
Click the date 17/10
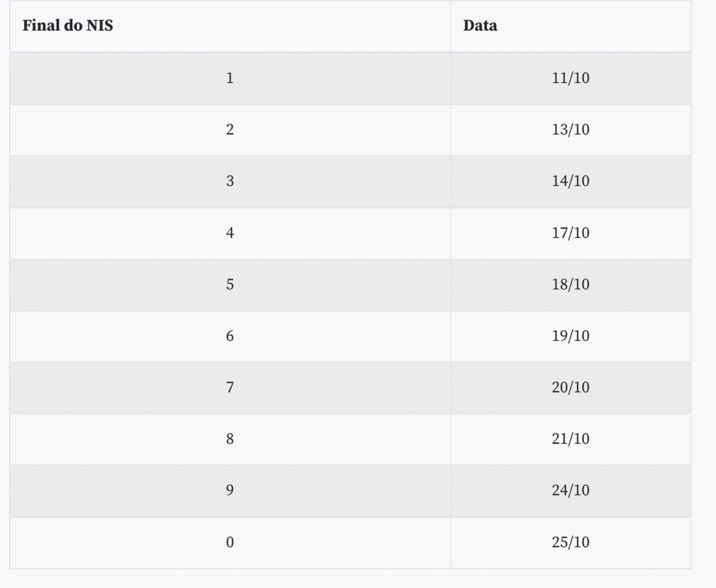pos(570,233)
